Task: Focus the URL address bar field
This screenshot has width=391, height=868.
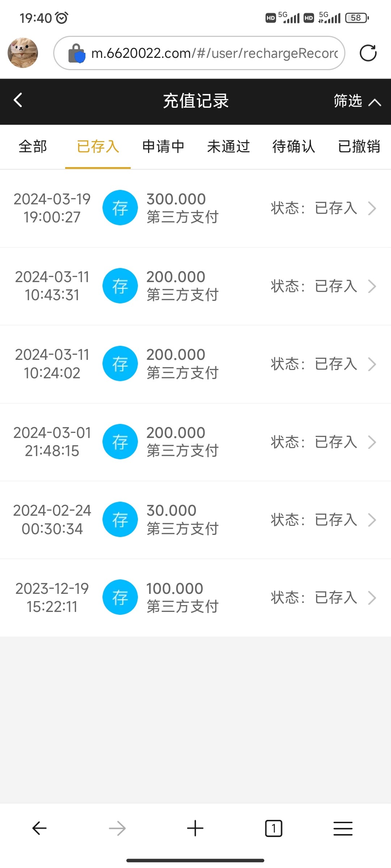Action: (214, 53)
